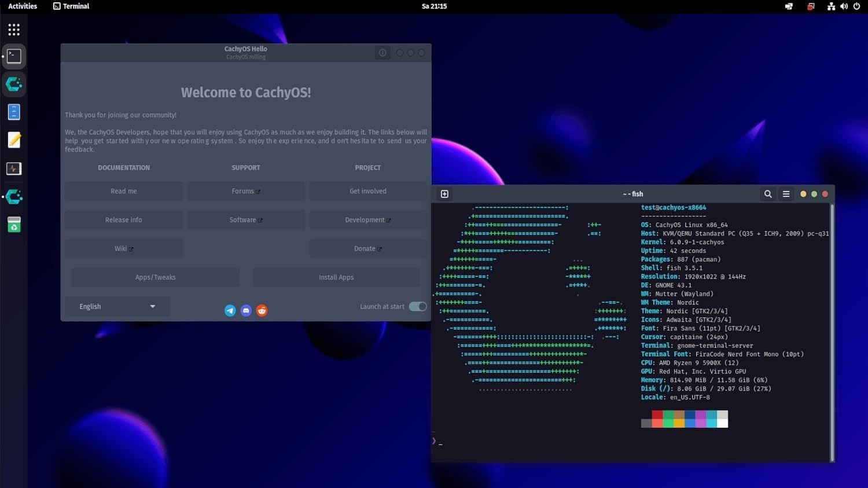This screenshot has height=488, width=868.
Task: Click the first teal CachyOS icon in dock
Action: tap(14, 85)
